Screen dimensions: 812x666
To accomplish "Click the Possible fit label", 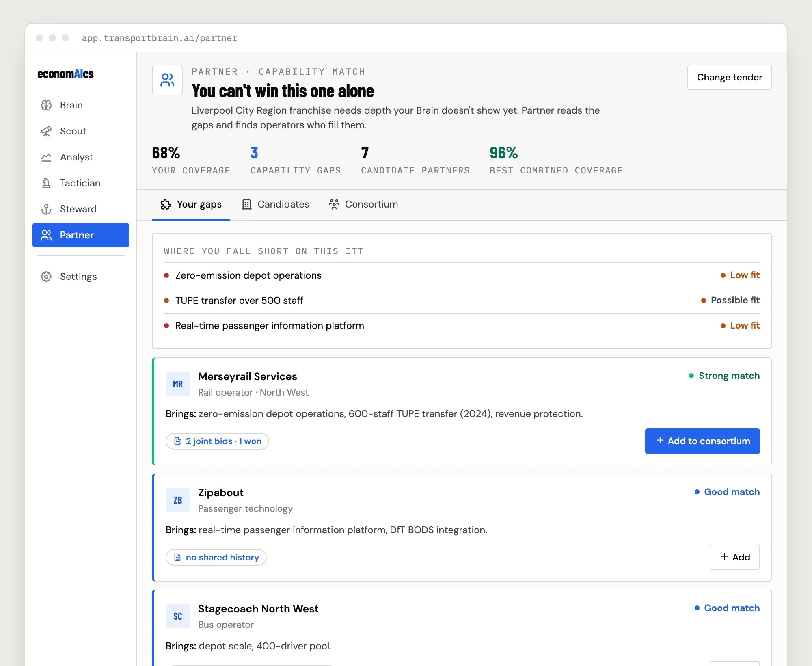I will point(730,300).
